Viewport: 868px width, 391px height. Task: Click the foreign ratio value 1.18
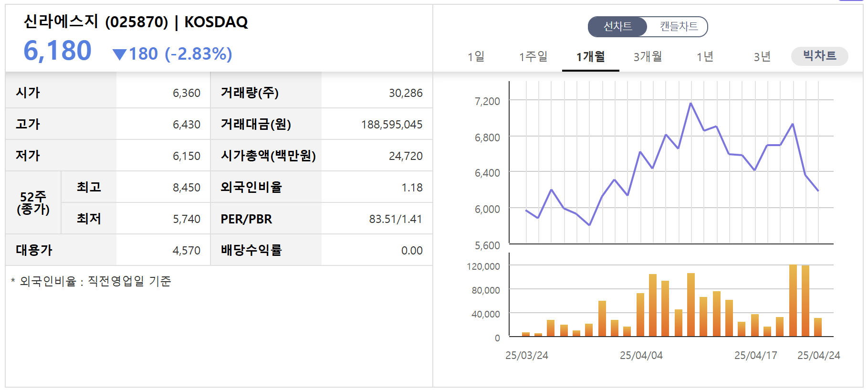click(x=412, y=188)
